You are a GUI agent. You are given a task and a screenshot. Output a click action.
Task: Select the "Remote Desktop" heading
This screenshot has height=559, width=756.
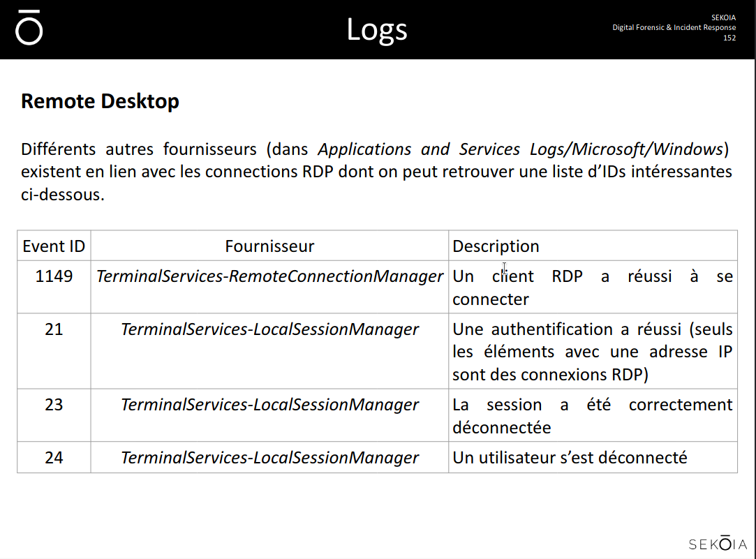point(100,101)
